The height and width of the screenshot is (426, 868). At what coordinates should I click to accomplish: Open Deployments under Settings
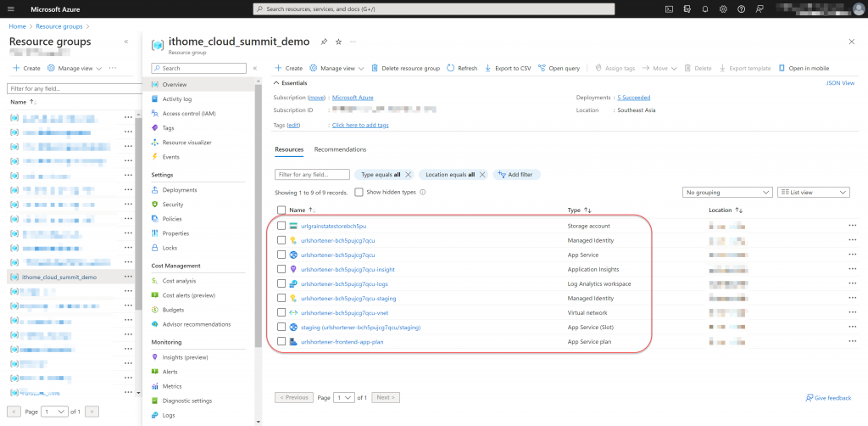[x=180, y=190]
